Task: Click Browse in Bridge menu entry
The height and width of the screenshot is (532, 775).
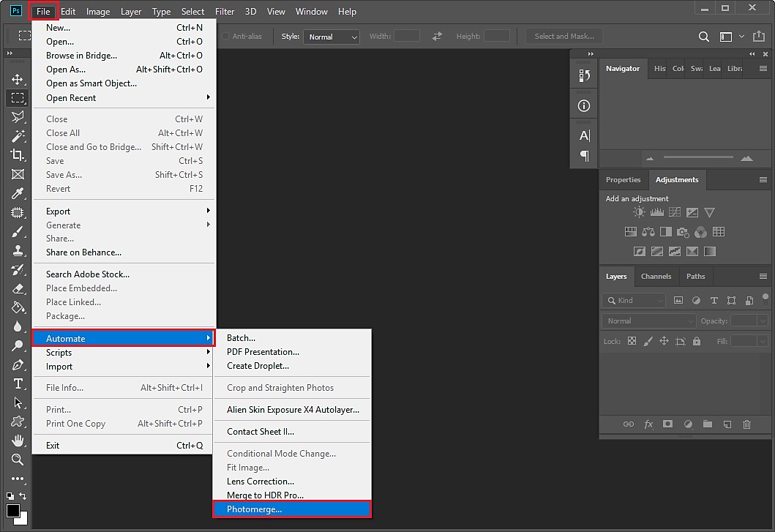Action: pyautogui.click(x=124, y=56)
